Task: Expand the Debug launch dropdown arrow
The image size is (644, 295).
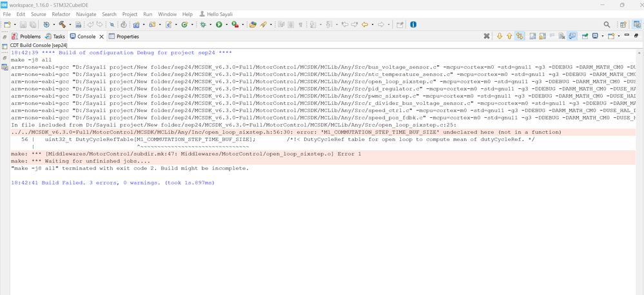Action: [x=211, y=24]
